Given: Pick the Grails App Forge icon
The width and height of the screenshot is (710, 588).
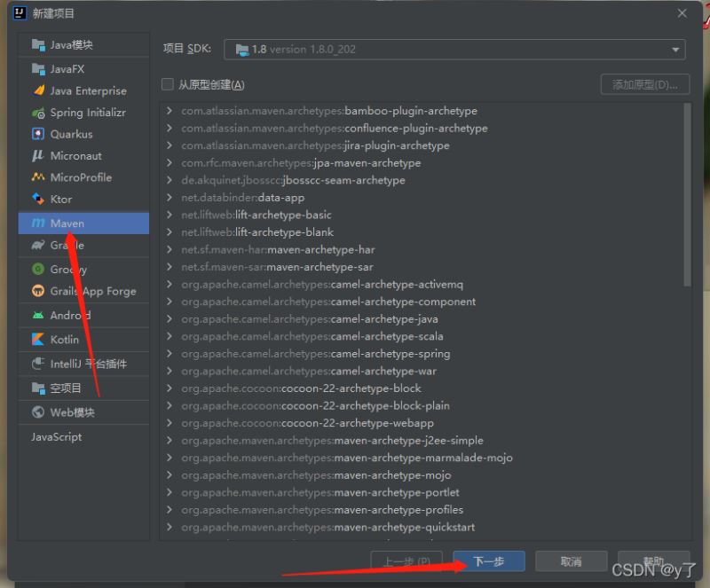Looking at the screenshot, I should coord(37,291).
